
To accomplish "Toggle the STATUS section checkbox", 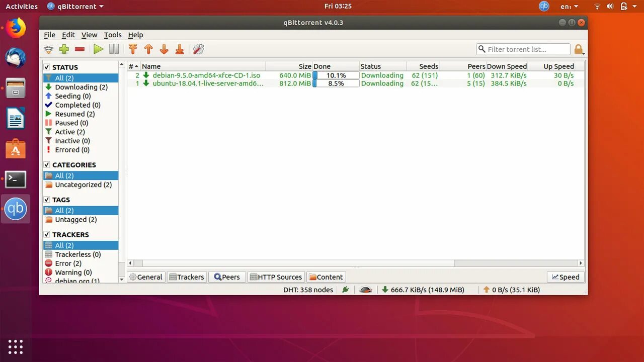I will 47,67.
